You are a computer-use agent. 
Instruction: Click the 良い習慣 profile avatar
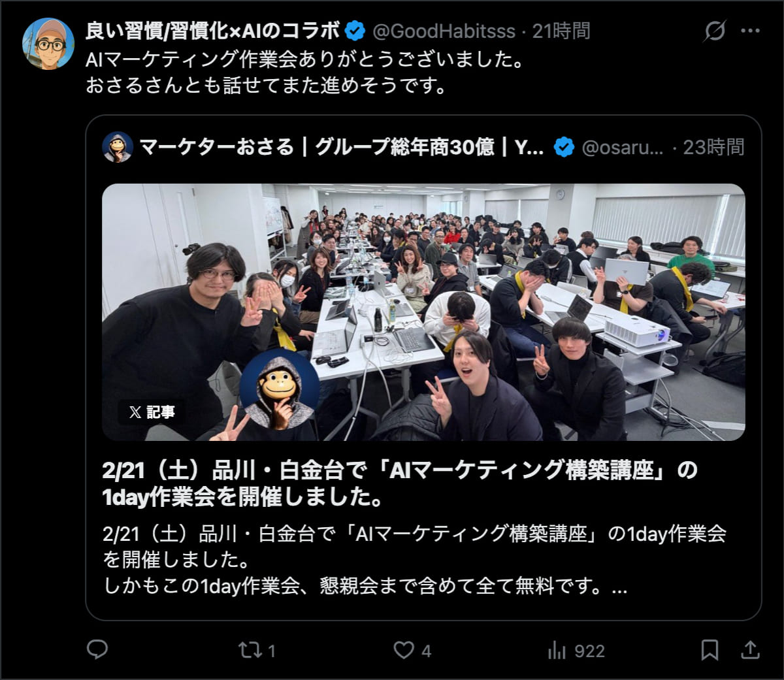coord(48,44)
